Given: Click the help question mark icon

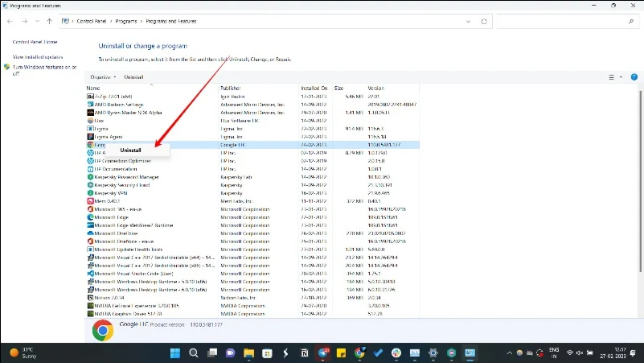Looking at the screenshot, I should [x=634, y=77].
